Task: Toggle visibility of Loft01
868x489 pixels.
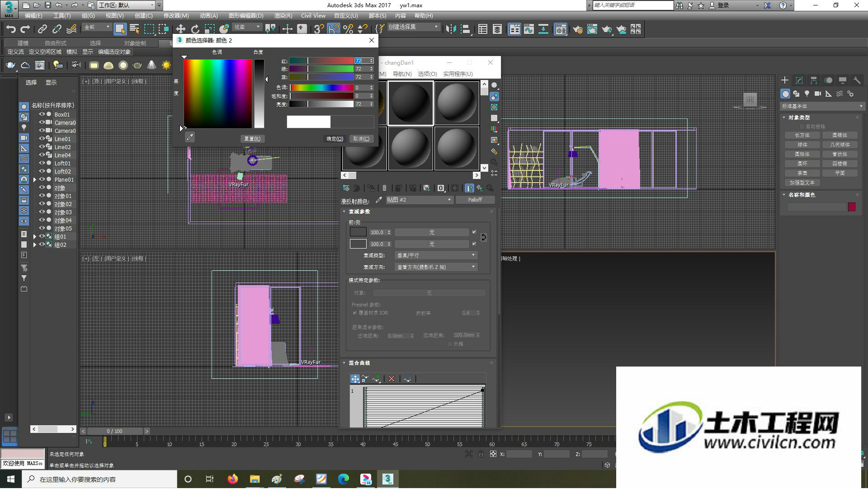Action: 42,163
